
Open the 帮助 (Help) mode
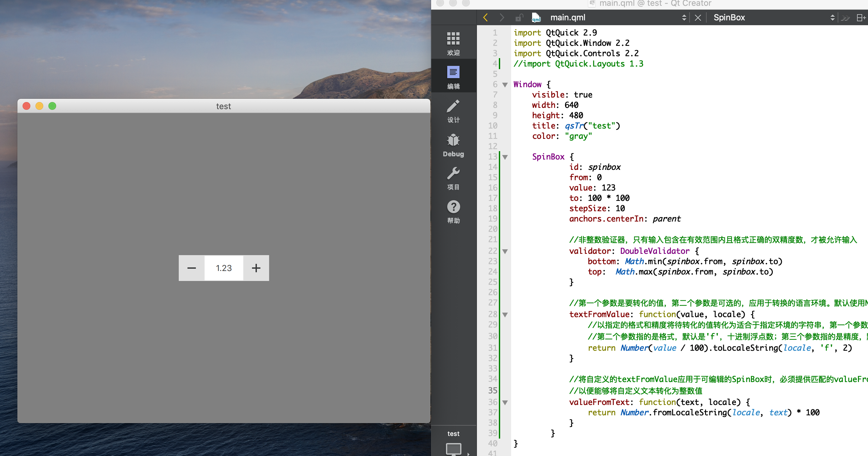click(x=453, y=211)
